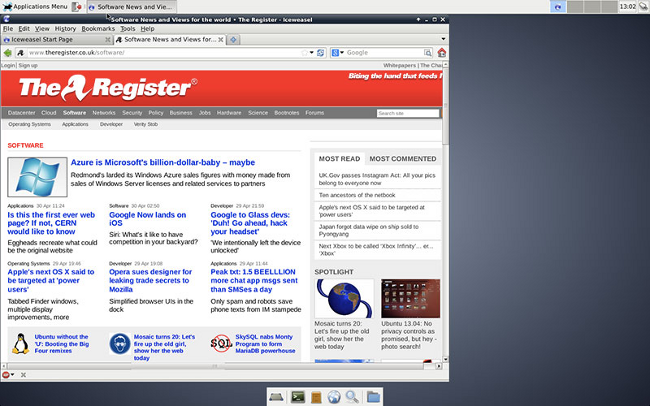The image size is (650, 406).
Task: Open the search engine selector dropdown
Action: point(342,53)
